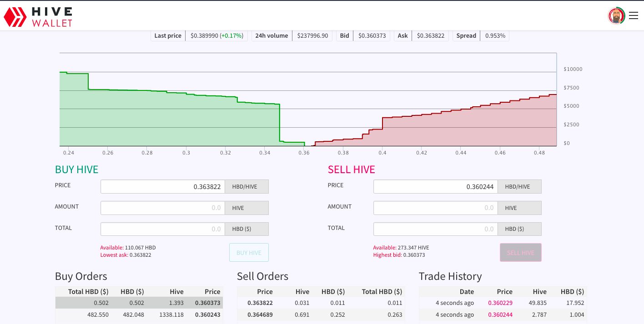Screen dimensions: 644x324
Task: Click the Total HBD ($) column header in Buy Orders
Action: pyautogui.click(x=88, y=292)
